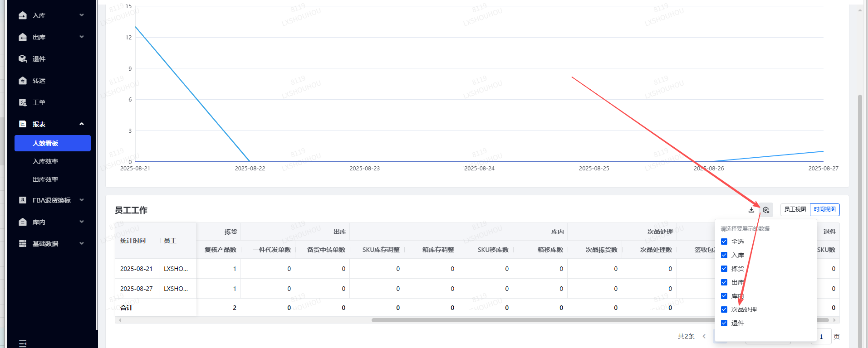The image size is (868, 348).
Task: Uncheck the 入库 data checkbox
Action: [724, 255]
